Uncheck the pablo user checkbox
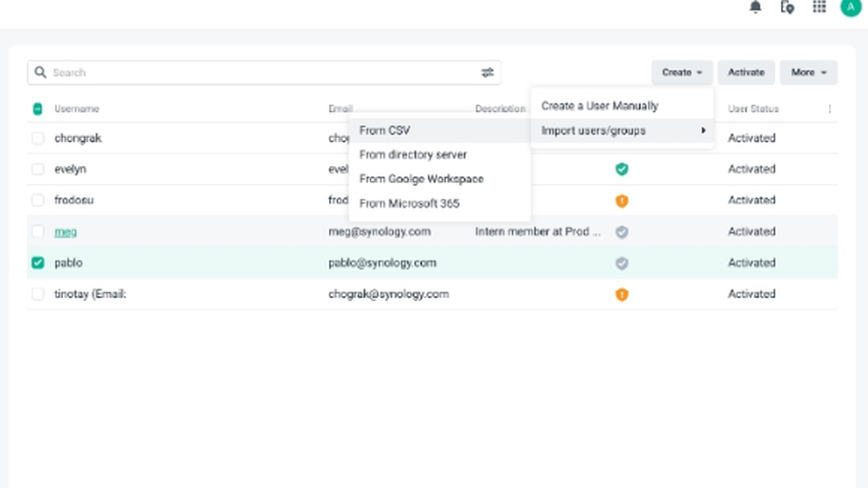This screenshot has height=488, width=868. [x=38, y=263]
